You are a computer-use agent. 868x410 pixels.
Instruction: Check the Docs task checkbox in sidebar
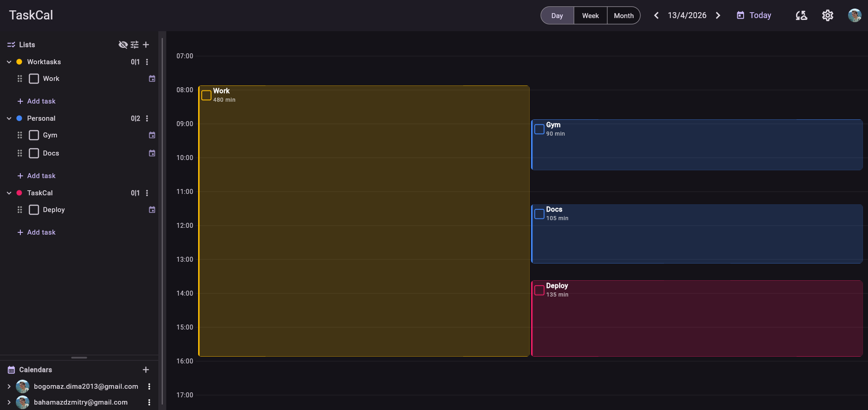(x=34, y=153)
